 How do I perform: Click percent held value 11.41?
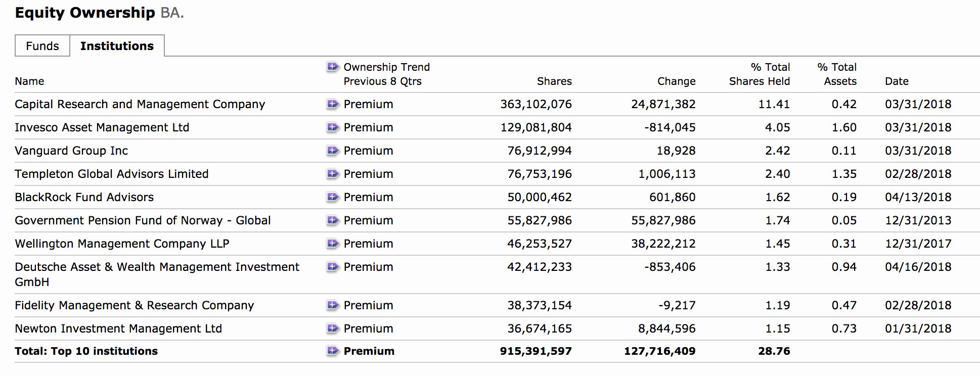[x=774, y=104]
